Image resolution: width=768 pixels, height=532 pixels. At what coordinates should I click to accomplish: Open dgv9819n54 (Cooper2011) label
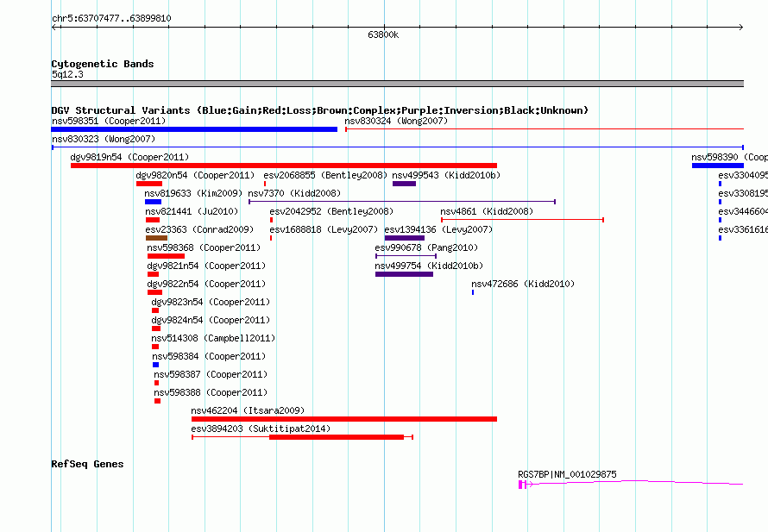coord(129,157)
